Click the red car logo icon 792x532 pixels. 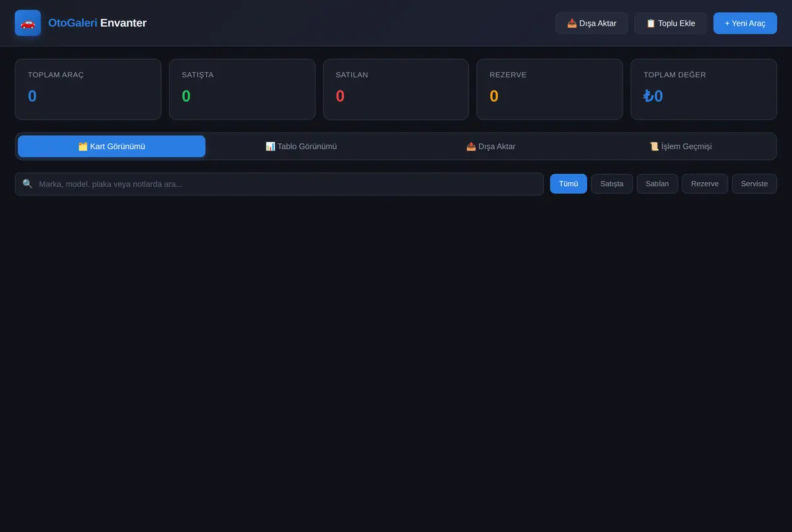[x=28, y=23]
